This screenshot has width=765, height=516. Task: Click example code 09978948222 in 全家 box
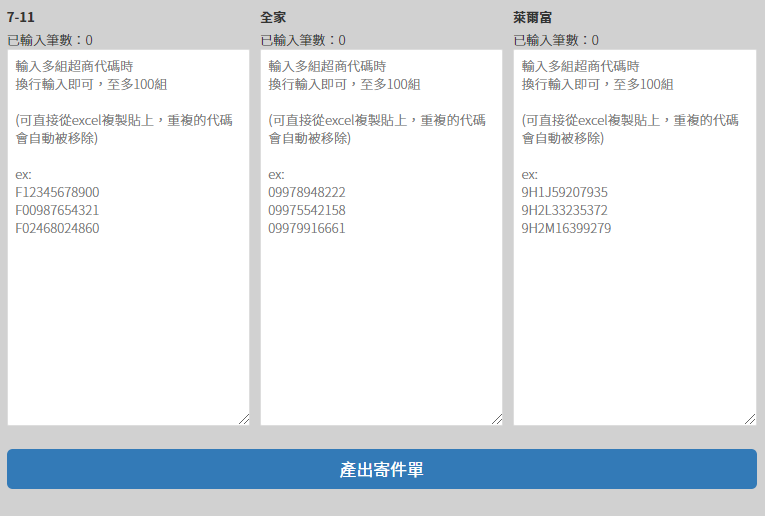coord(307,192)
